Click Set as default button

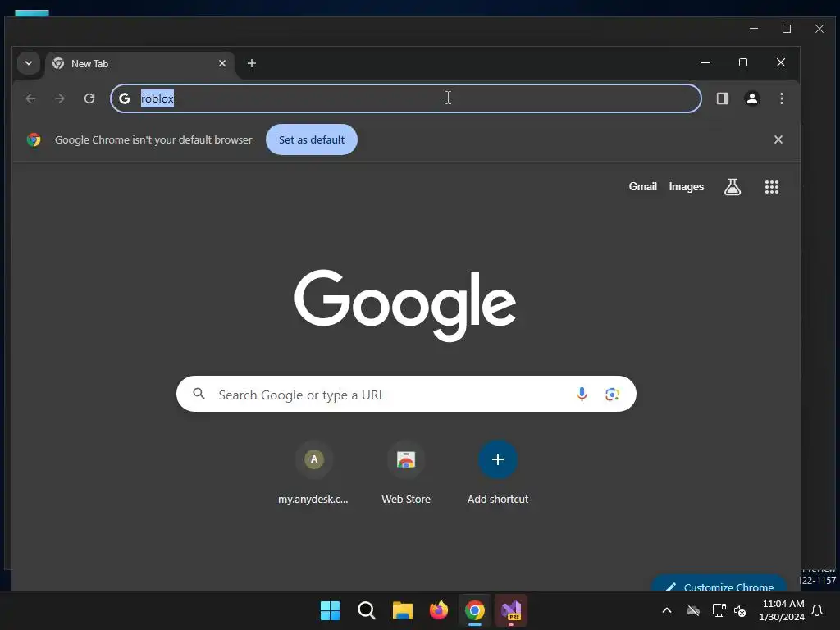[x=312, y=139]
